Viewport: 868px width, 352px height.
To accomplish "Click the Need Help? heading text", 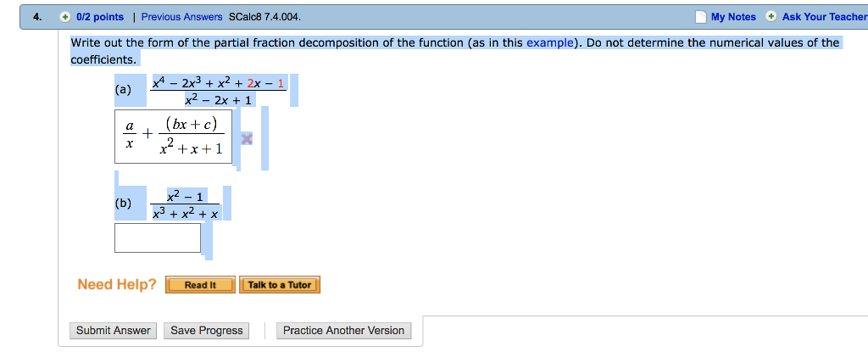I will pyautogui.click(x=116, y=284).
